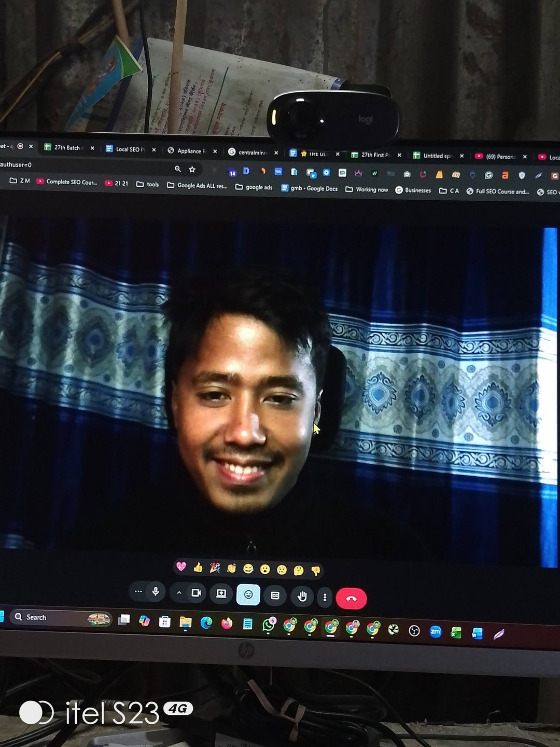Viewport: 560px width, 747px height.
Task: Turn off the camera
Action: tap(196, 592)
